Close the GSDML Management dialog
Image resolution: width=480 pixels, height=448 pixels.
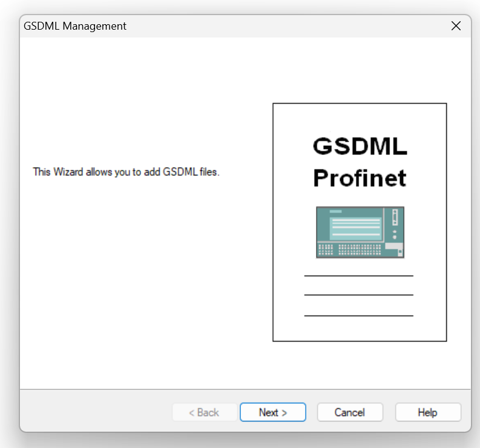click(456, 26)
